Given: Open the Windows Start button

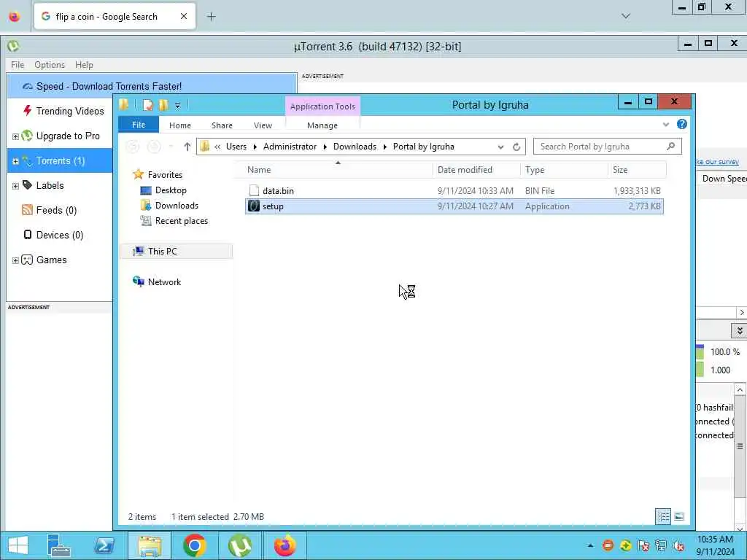Looking at the screenshot, I should pos(18,545).
